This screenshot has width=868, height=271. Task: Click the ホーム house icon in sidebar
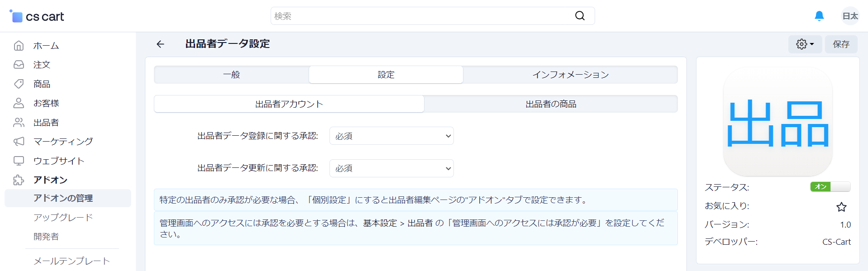tap(19, 45)
